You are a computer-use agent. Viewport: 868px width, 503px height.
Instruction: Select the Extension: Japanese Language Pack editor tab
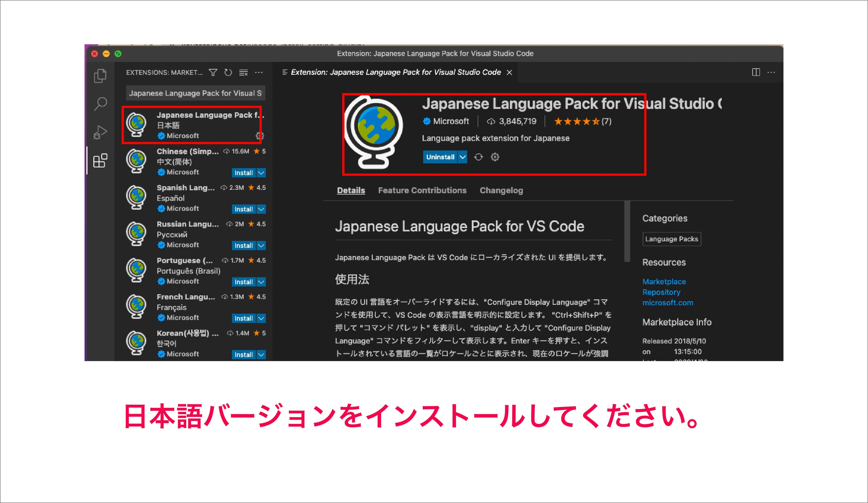click(x=395, y=72)
